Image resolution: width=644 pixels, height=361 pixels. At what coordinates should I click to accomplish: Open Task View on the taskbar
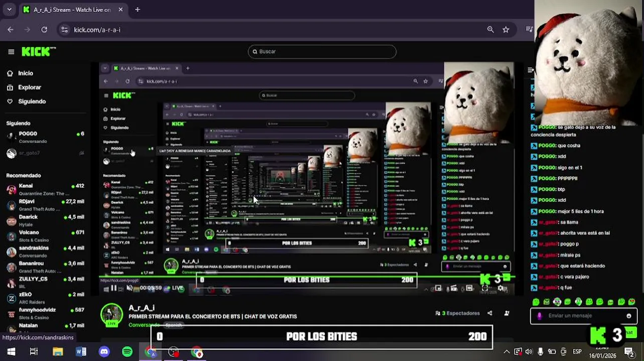pyautogui.click(x=34, y=352)
